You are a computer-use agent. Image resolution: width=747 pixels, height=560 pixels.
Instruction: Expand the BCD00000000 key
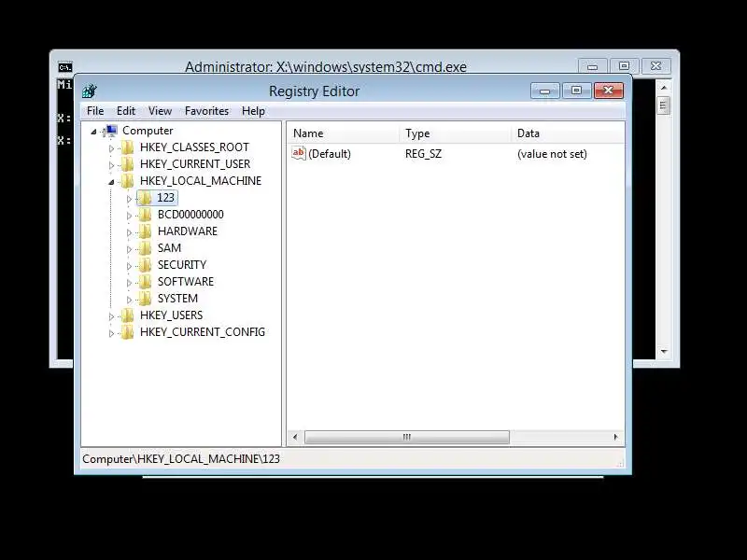[129, 216]
